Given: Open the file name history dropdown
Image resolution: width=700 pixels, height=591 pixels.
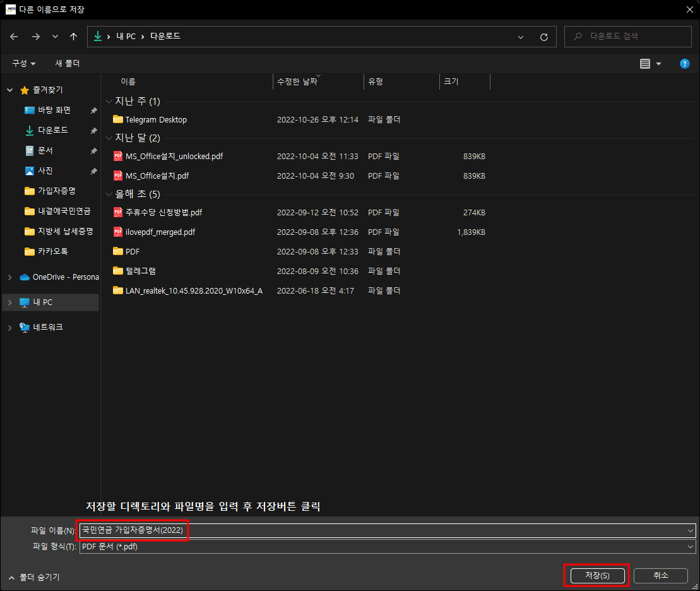Looking at the screenshot, I should coord(691,530).
